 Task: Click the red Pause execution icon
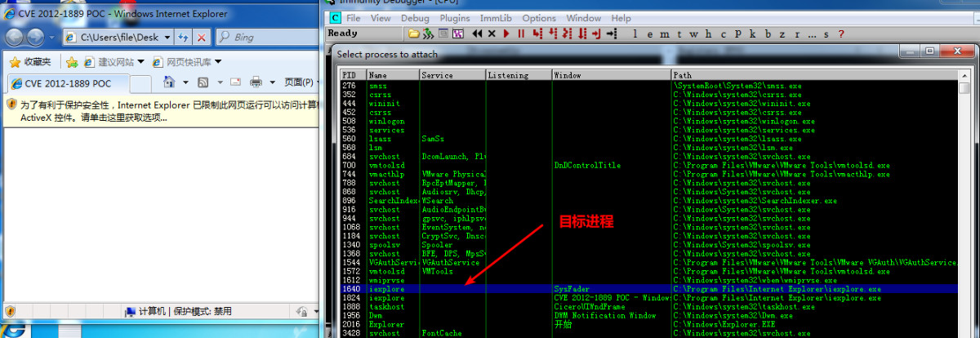click(x=521, y=33)
